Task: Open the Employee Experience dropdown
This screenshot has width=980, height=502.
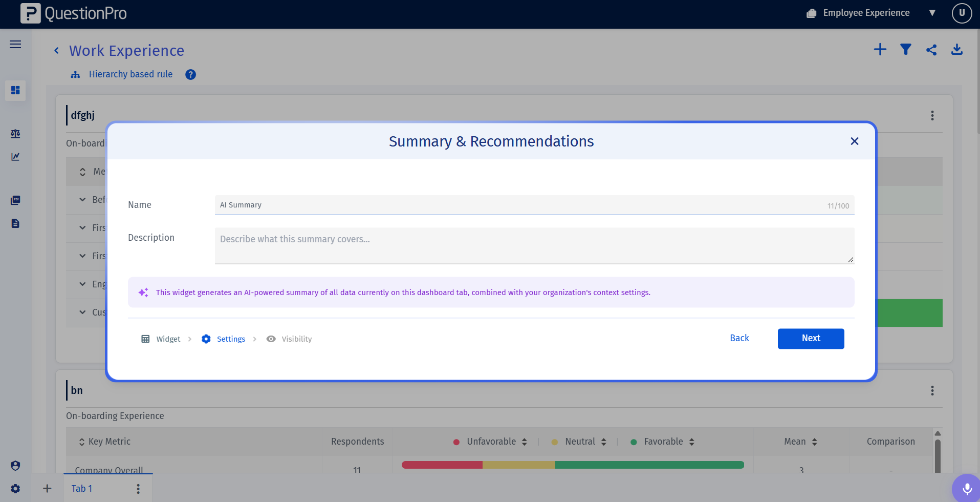Action: [x=932, y=13]
